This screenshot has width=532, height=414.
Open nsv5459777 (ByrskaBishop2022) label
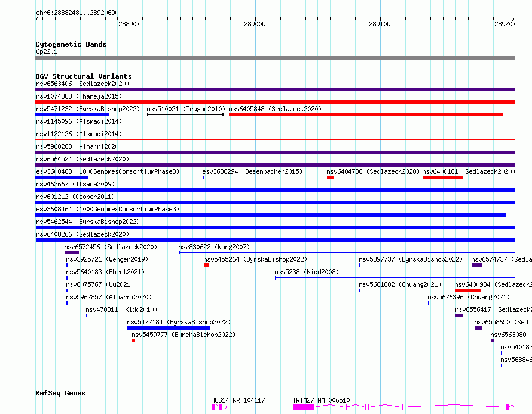pyautogui.click(x=184, y=335)
